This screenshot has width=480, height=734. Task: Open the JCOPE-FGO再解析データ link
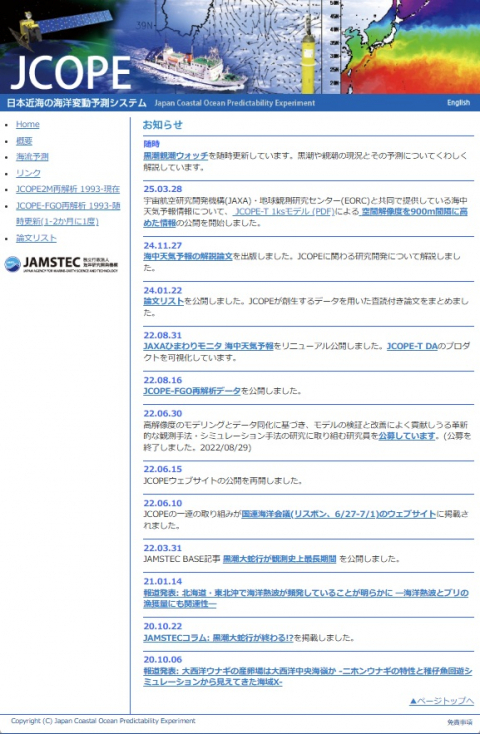(x=192, y=391)
